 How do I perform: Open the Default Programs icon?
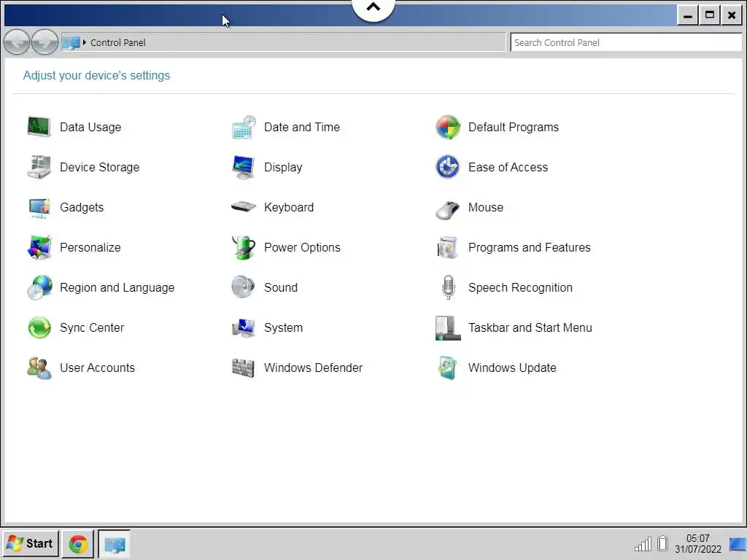coord(448,127)
